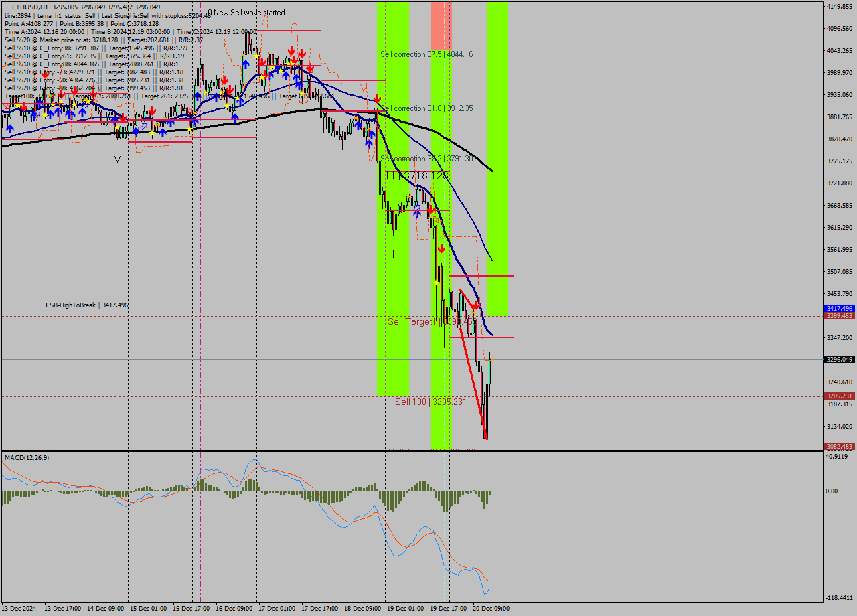The height and width of the screenshot is (616, 857).
Task: Click the 'Line:2894 | tema_h1_status: Sell' info line
Action: point(108,15)
